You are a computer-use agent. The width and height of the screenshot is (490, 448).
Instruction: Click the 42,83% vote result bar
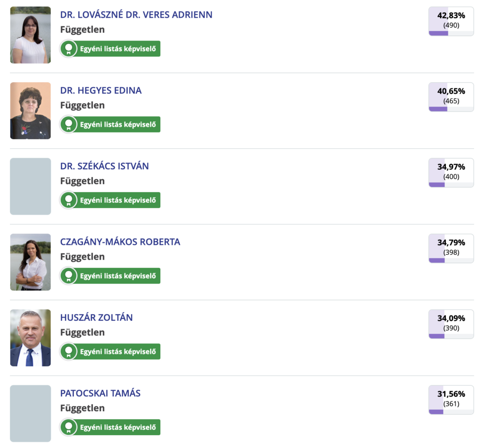pos(451,33)
